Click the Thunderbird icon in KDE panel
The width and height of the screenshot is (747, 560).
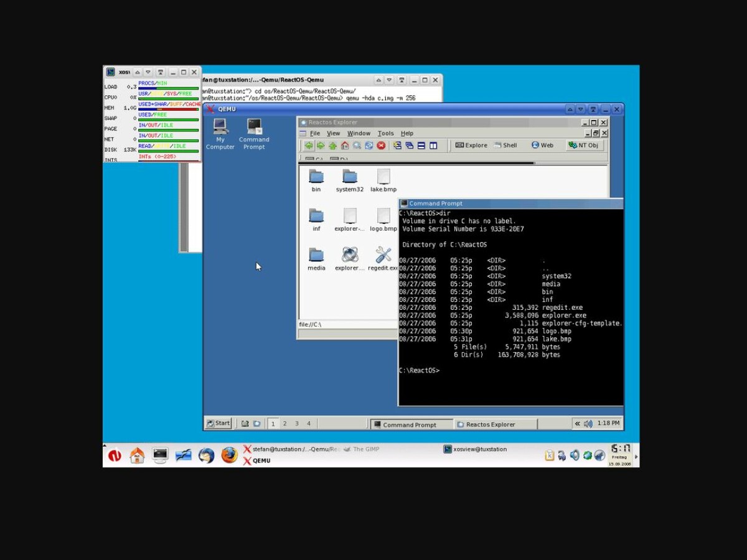206,455
